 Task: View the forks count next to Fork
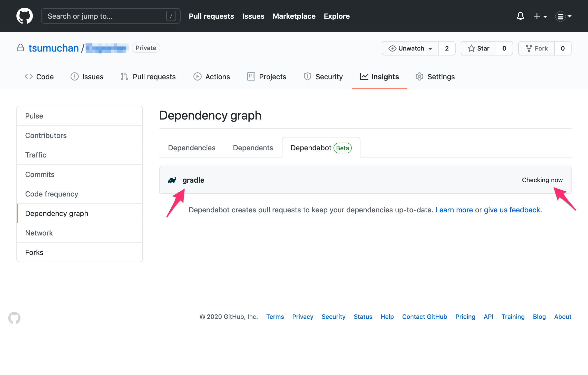click(563, 48)
